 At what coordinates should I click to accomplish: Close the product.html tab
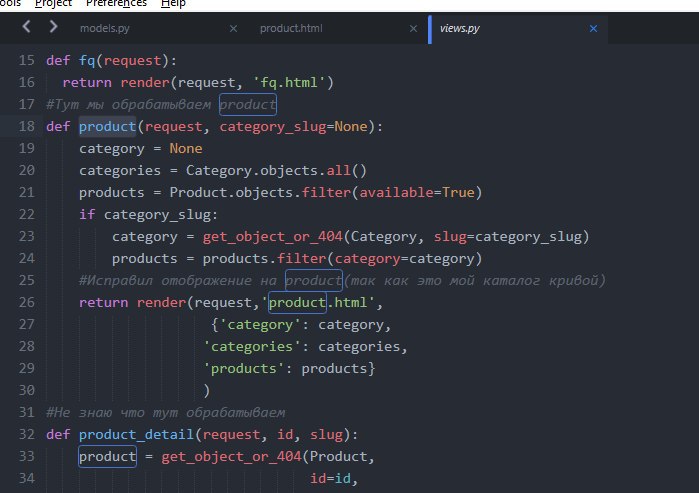point(413,29)
